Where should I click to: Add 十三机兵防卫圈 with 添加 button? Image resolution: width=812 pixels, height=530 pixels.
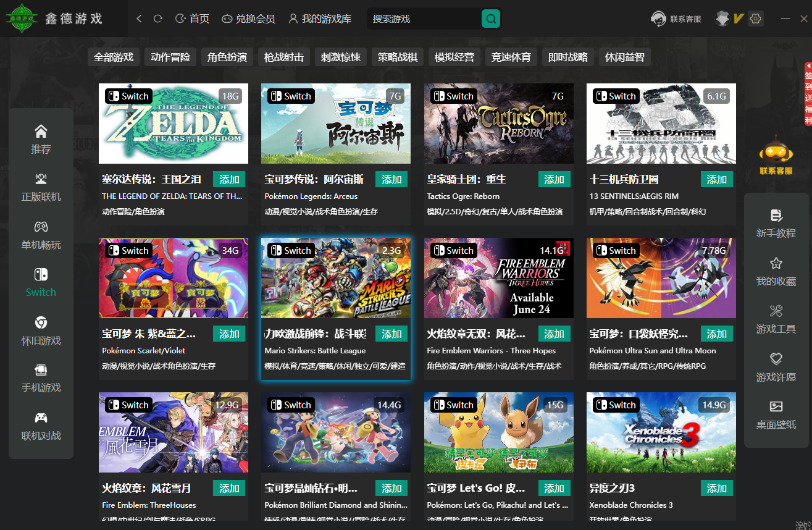pos(716,180)
